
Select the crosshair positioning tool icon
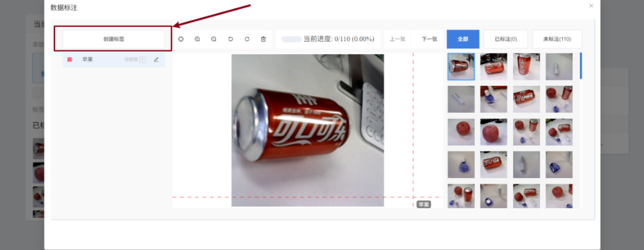181,39
